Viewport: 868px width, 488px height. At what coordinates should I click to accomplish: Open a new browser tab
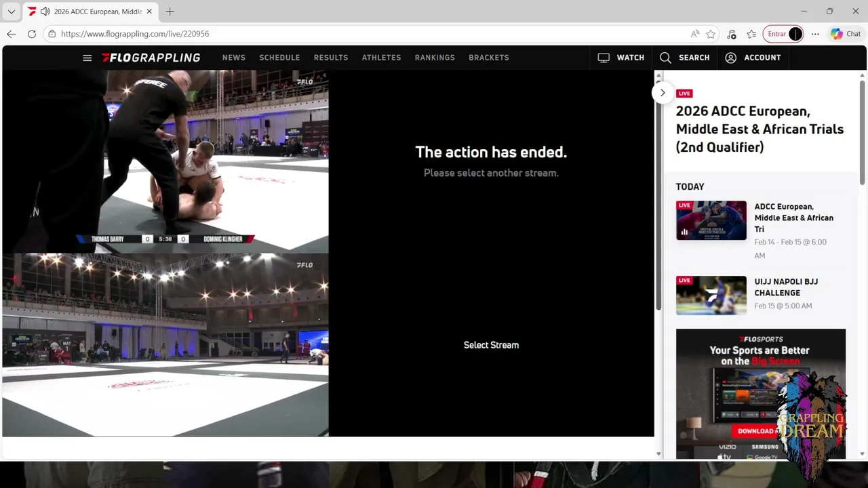[170, 12]
